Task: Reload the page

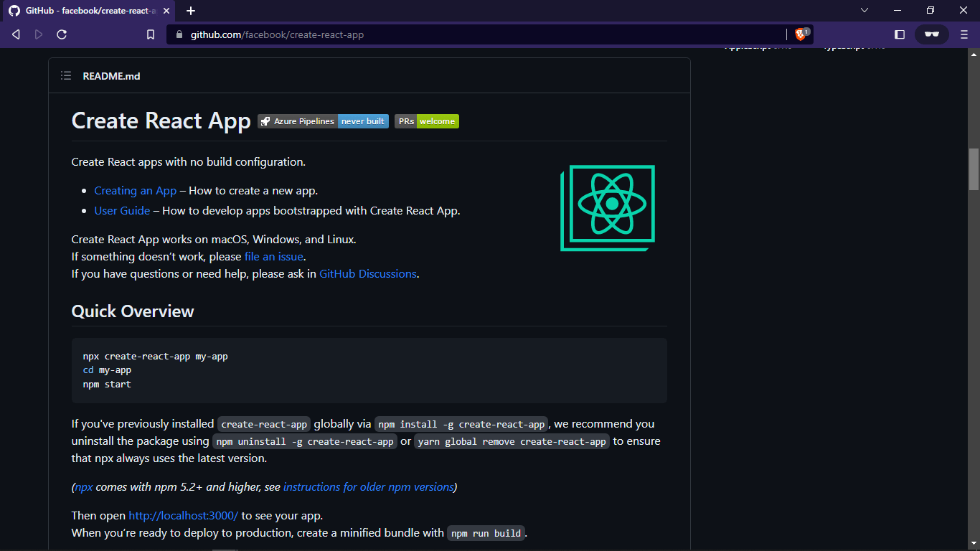Action: pos(62,34)
